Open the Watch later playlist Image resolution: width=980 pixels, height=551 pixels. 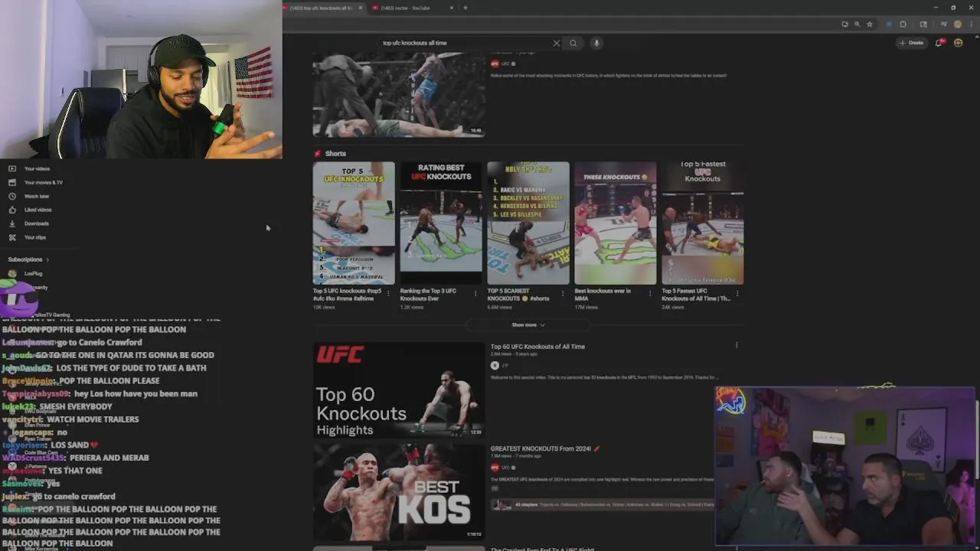point(29,196)
